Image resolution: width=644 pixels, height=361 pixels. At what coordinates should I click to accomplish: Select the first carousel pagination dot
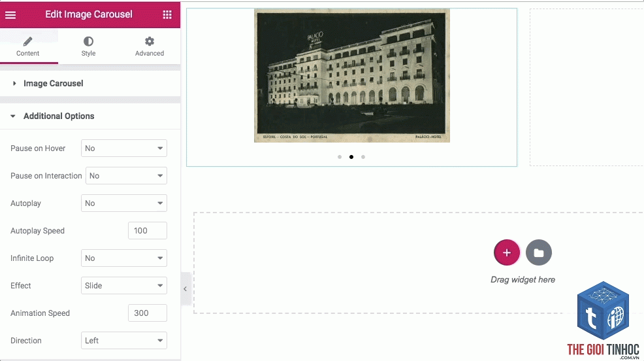click(340, 157)
